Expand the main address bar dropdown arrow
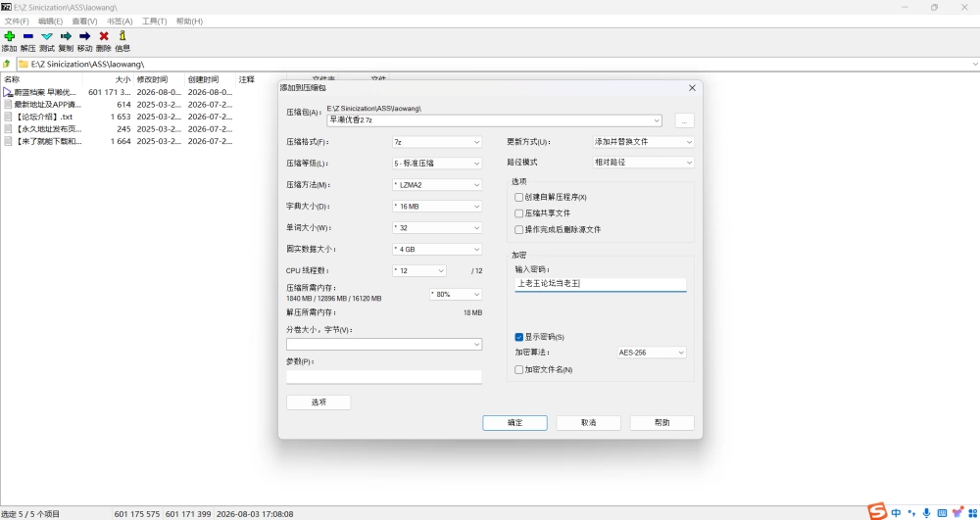Screen dimensions: 980x520 click(x=975, y=64)
